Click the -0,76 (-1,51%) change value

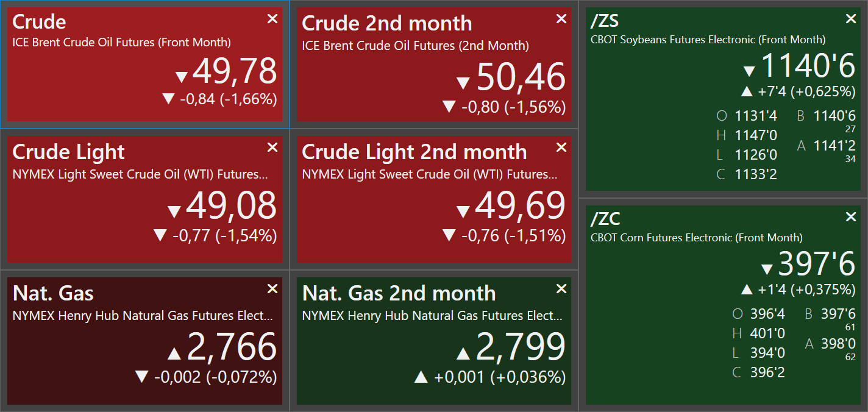pos(514,235)
